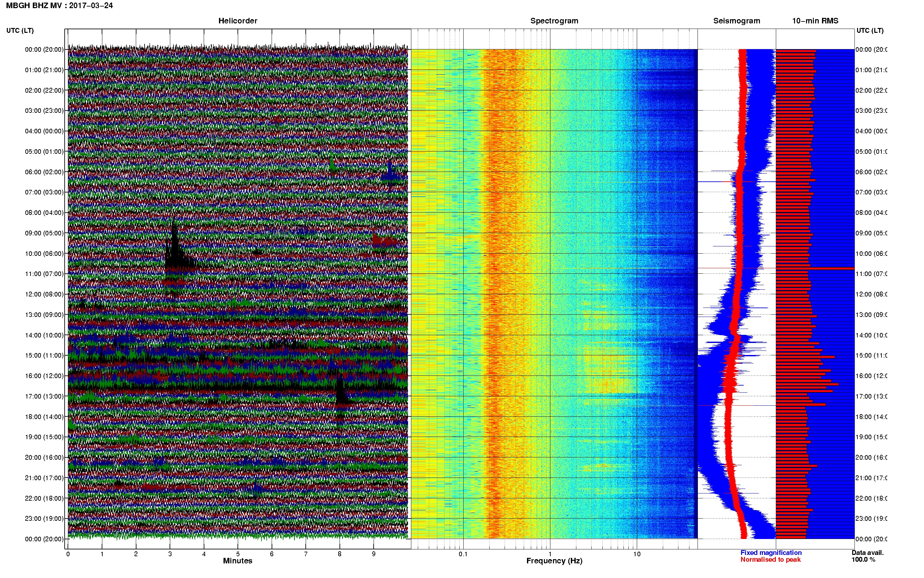This screenshot has height=578, width=924.
Task: Click the right-side '18:00 (14:' time label
Action: click(x=871, y=417)
